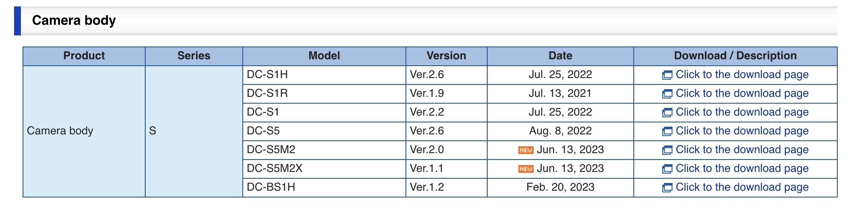Click the Model column header

click(324, 56)
